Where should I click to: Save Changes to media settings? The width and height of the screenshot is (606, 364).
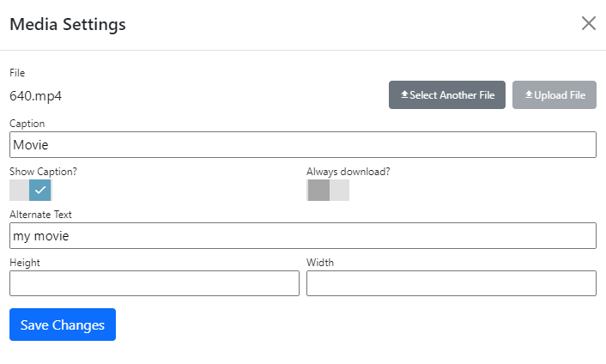[63, 325]
